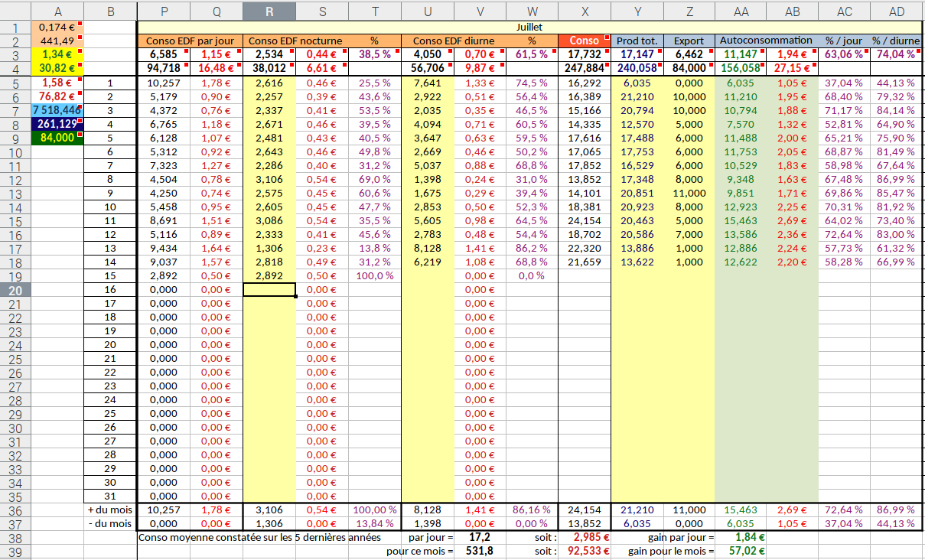Select the Conso EDF diurne header
Image resolution: width=925 pixels, height=560 pixels.
coord(453,41)
